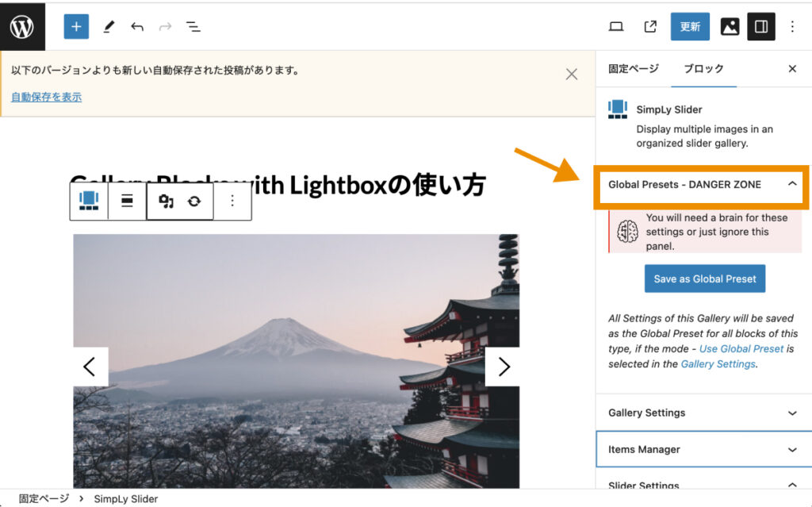The height and width of the screenshot is (507, 812).
Task: Select the ブロック tab
Action: click(703, 69)
